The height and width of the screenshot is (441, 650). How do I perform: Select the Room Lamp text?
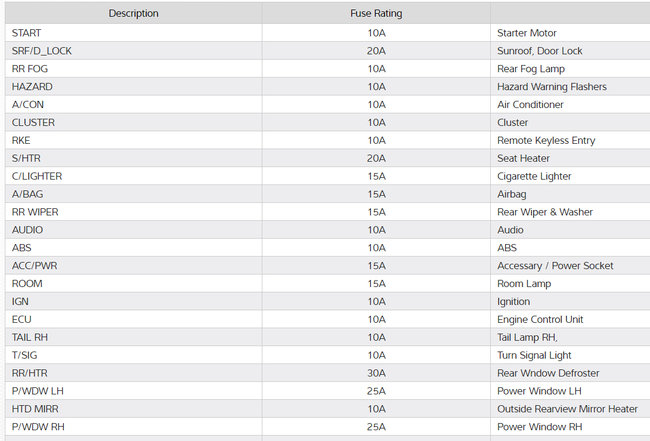524,284
